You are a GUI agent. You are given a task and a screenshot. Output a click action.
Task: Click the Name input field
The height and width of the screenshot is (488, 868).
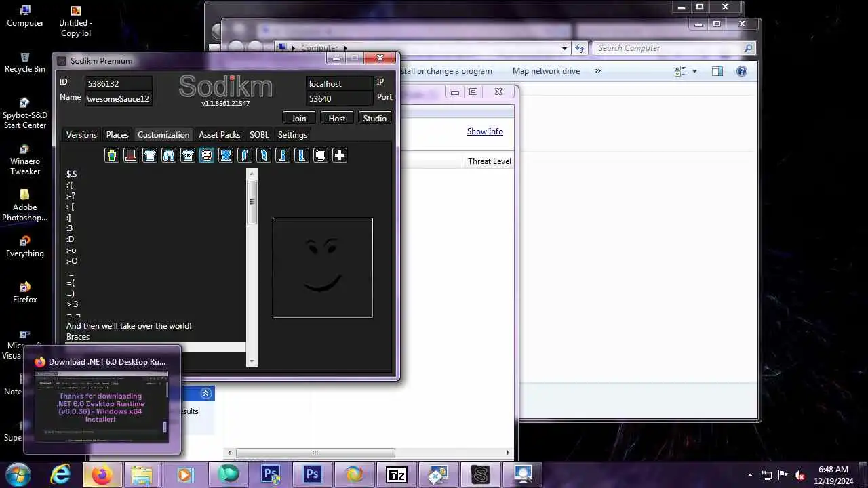(118, 98)
